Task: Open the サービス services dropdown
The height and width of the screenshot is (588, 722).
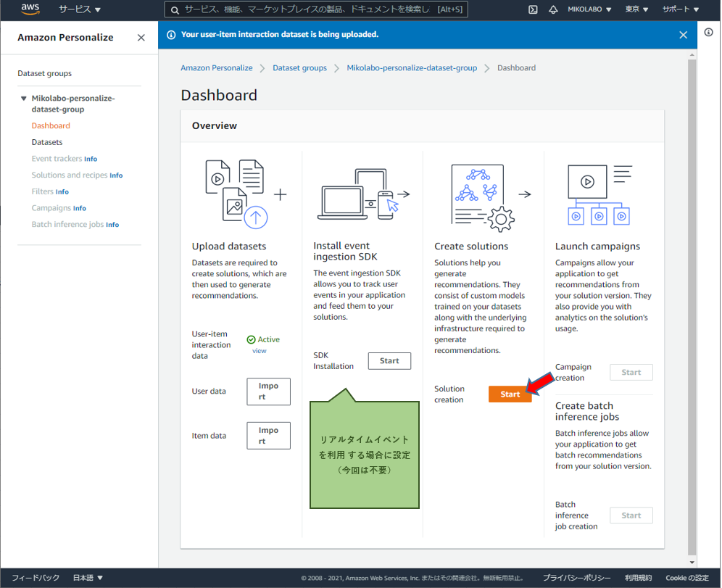Action: point(80,9)
